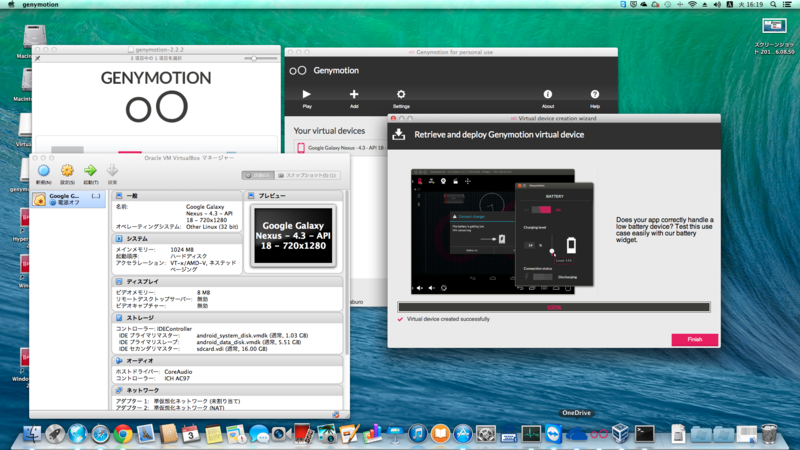Collapse the オーディオ section header
The width and height of the screenshot is (800, 450).
click(x=227, y=360)
